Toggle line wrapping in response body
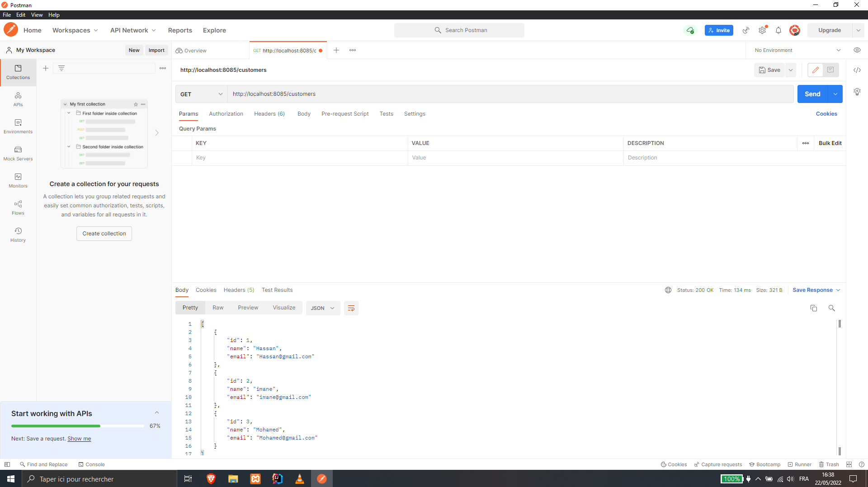 pyautogui.click(x=351, y=308)
